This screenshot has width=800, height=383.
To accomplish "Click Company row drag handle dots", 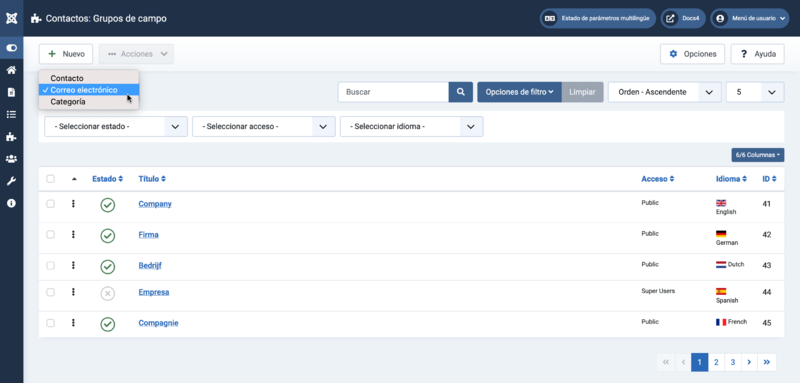I will click(x=73, y=203).
